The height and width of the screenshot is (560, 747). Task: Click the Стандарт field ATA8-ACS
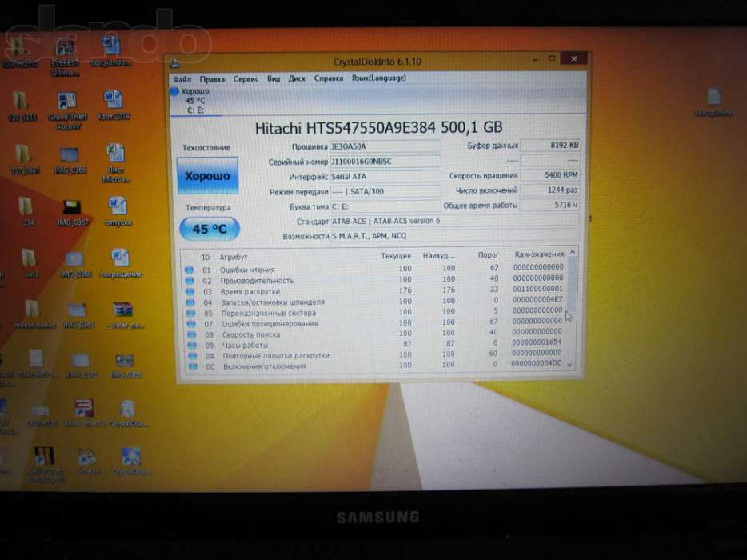tap(455, 221)
